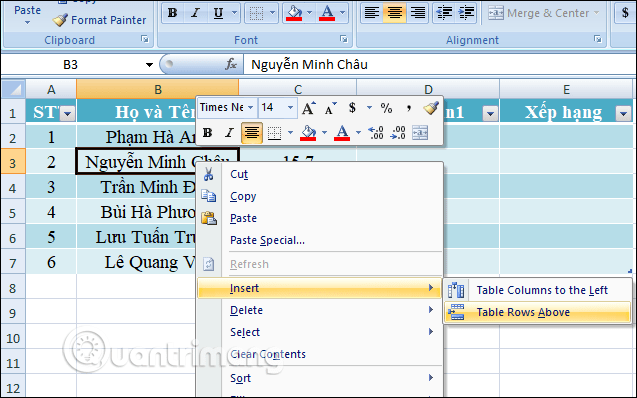Image resolution: width=637 pixels, height=398 pixels.
Task: Toggle Bold on the mini toolbar
Action: coord(207,133)
